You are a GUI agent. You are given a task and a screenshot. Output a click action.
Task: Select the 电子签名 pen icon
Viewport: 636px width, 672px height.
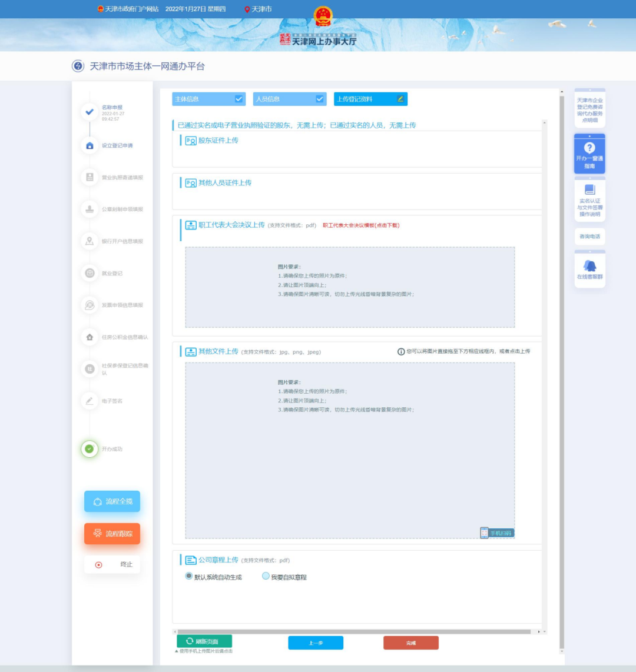point(89,401)
